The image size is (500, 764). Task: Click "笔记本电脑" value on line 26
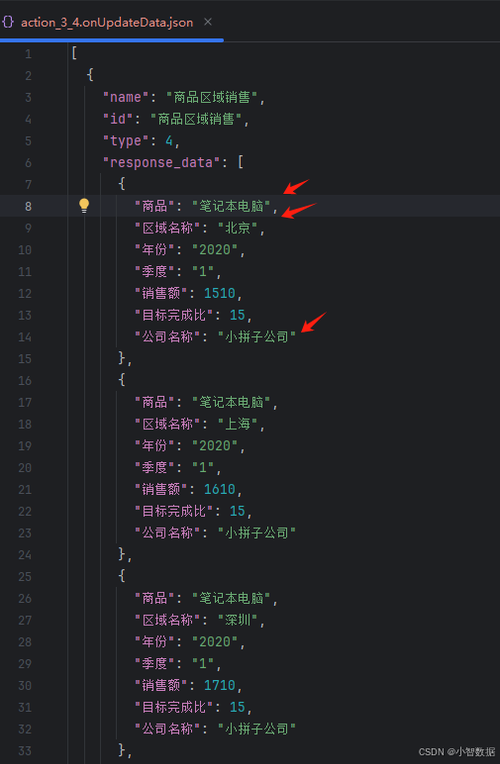231,598
